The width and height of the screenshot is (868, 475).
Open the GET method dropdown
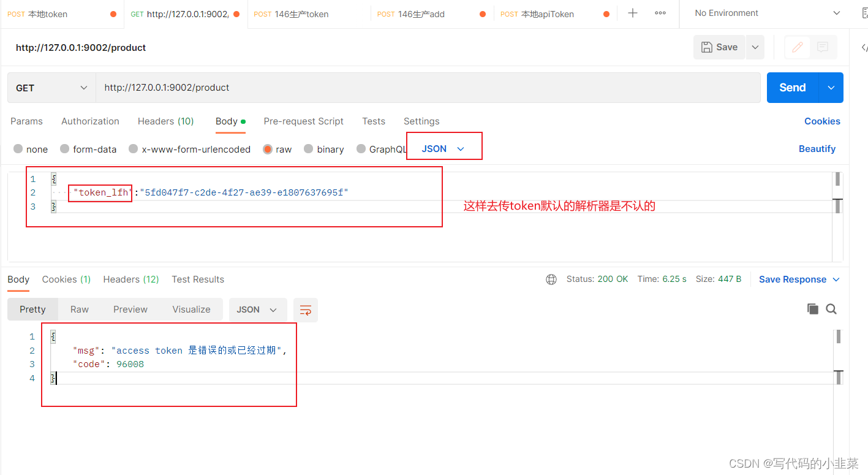[50, 87]
